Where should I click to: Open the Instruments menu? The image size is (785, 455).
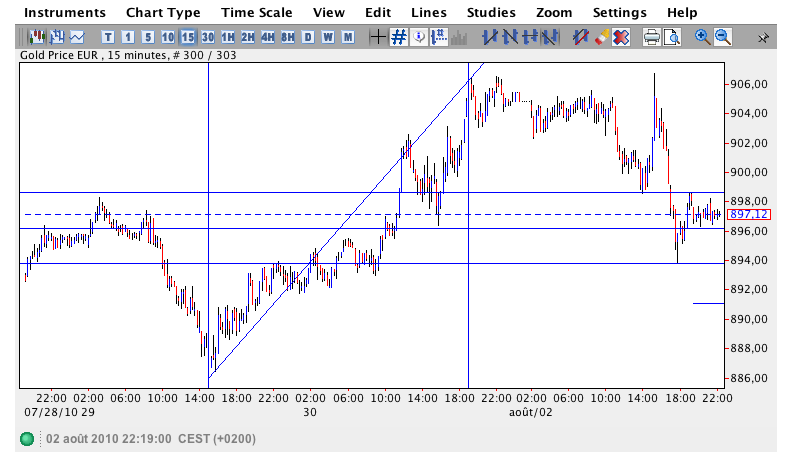pyautogui.click(x=65, y=13)
